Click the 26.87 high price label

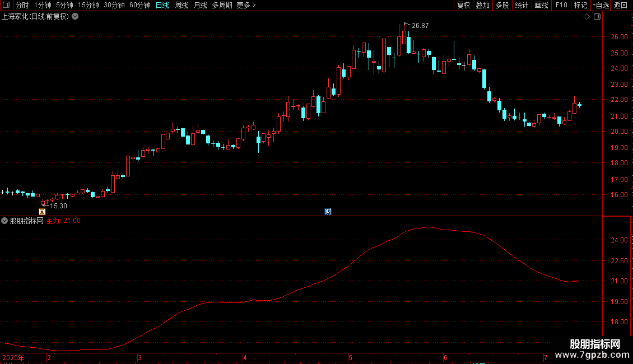click(x=420, y=26)
